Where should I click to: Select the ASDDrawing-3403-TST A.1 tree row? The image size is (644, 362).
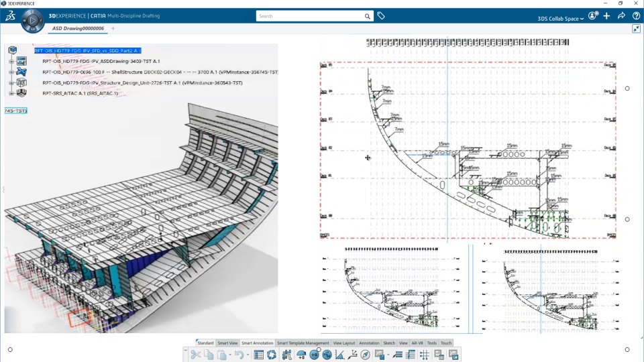tap(101, 61)
